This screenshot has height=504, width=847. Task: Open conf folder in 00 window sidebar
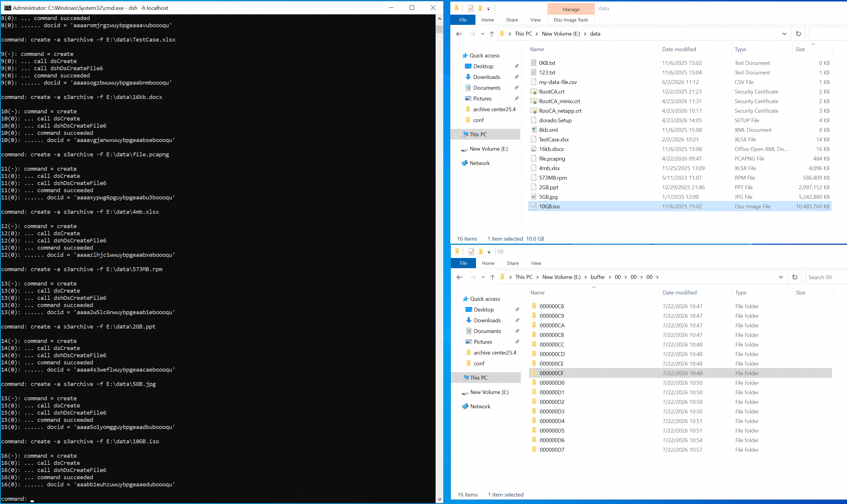point(479,364)
